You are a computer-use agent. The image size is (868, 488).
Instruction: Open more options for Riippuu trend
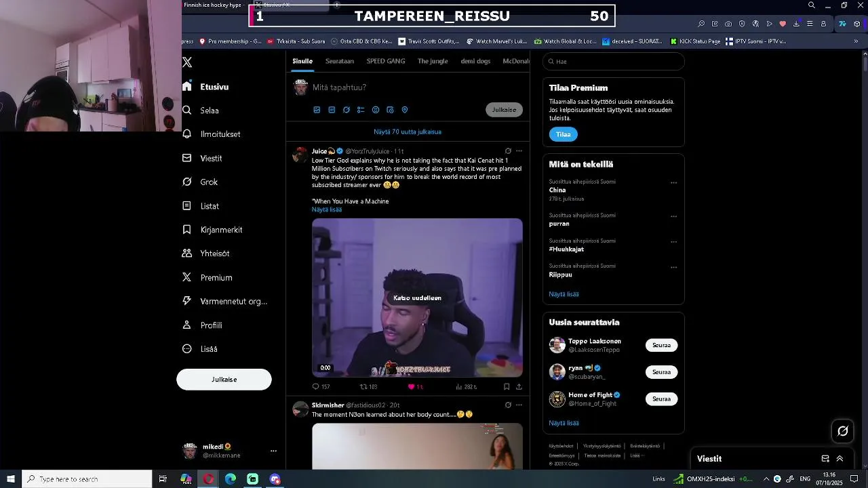(x=673, y=267)
